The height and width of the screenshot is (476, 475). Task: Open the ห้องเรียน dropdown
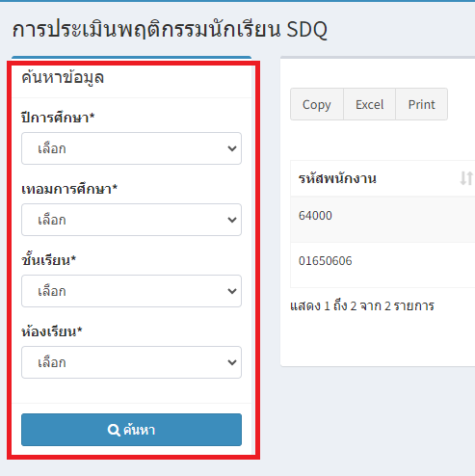[x=131, y=362]
